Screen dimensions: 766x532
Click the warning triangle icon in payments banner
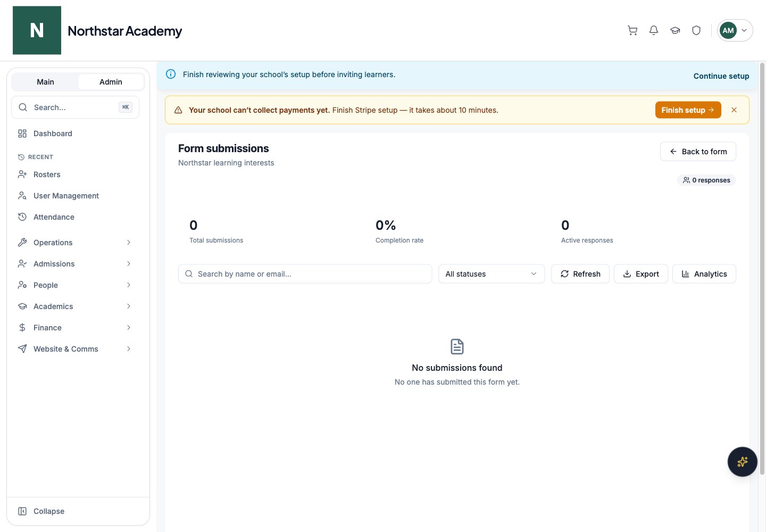tap(178, 110)
